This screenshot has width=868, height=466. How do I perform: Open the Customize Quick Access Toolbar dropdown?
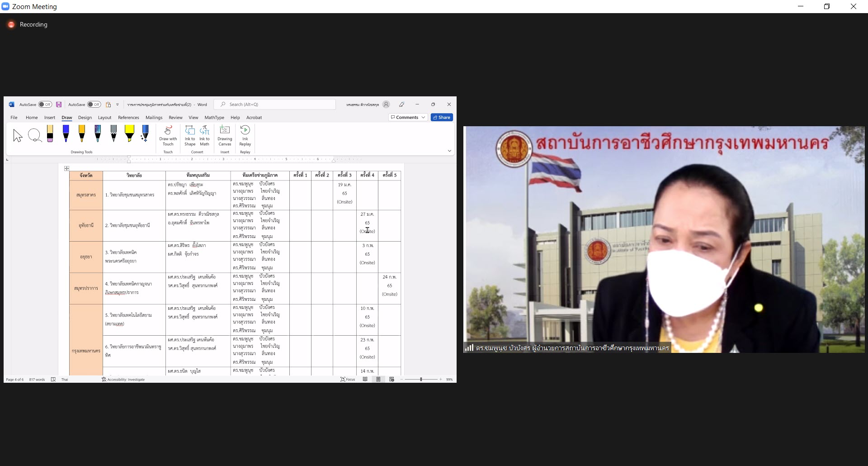point(118,105)
